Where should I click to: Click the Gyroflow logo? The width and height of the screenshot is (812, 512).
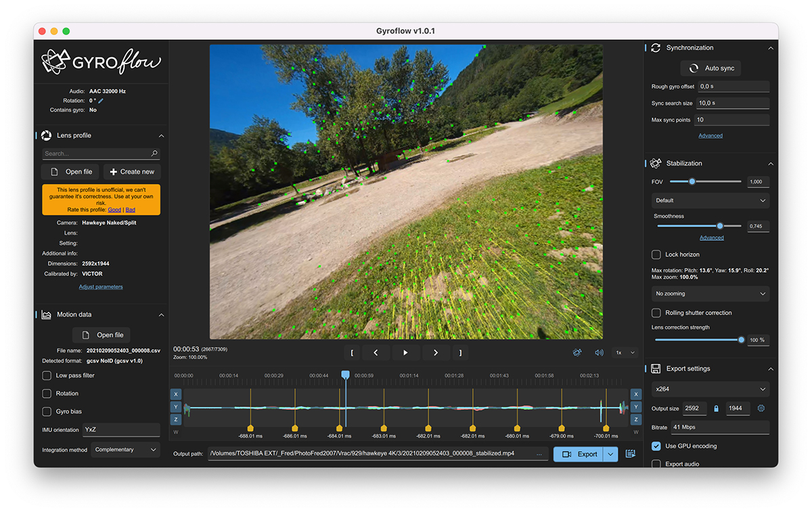(101, 62)
